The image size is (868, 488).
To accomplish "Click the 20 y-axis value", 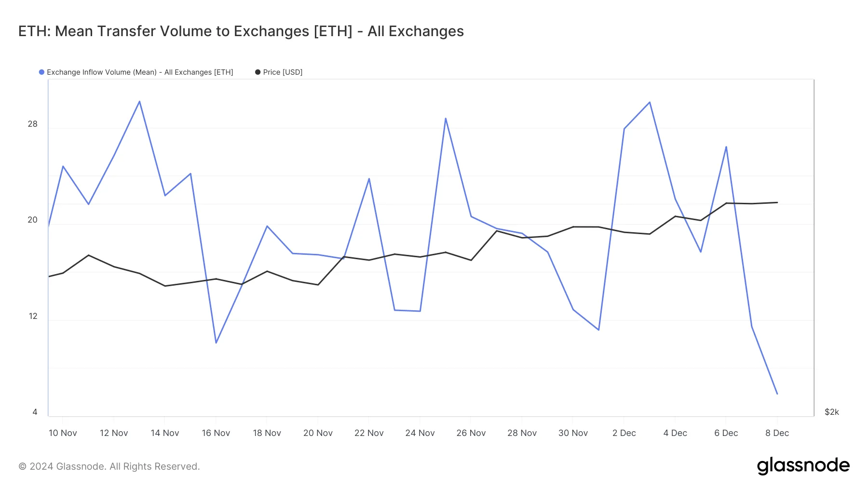I will (x=32, y=220).
